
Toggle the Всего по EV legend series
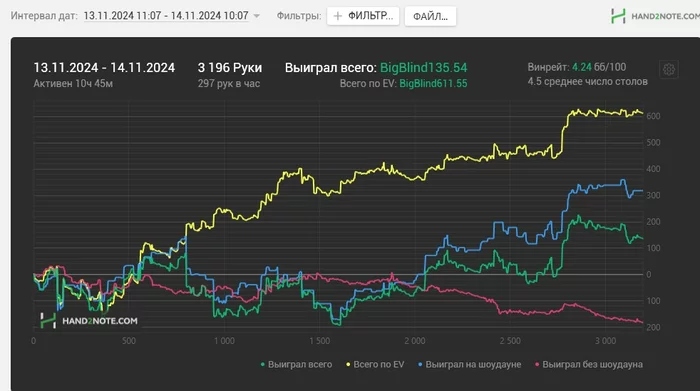[375, 364]
